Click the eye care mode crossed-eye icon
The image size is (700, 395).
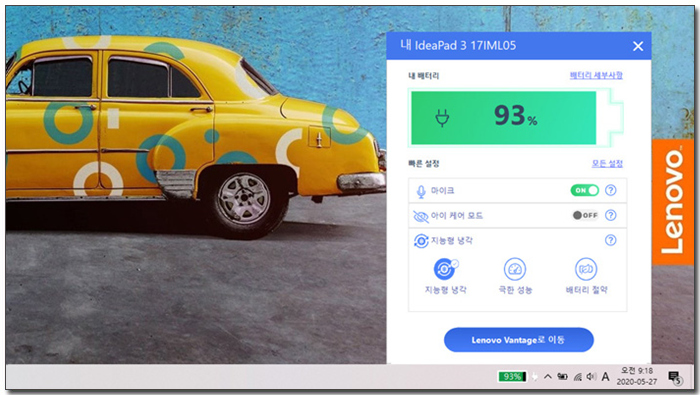click(421, 216)
